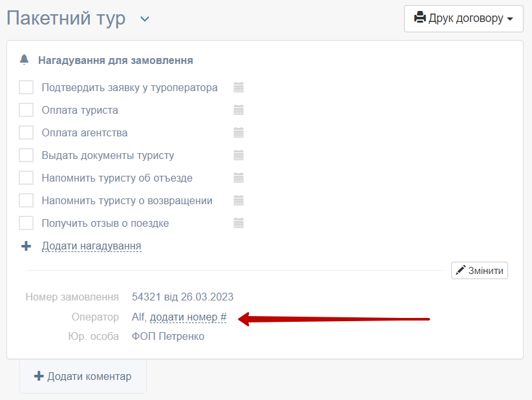The width and height of the screenshot is (532, 400).
Task: Set date for Выдать документы туристу
Action: tap(239, 155)
